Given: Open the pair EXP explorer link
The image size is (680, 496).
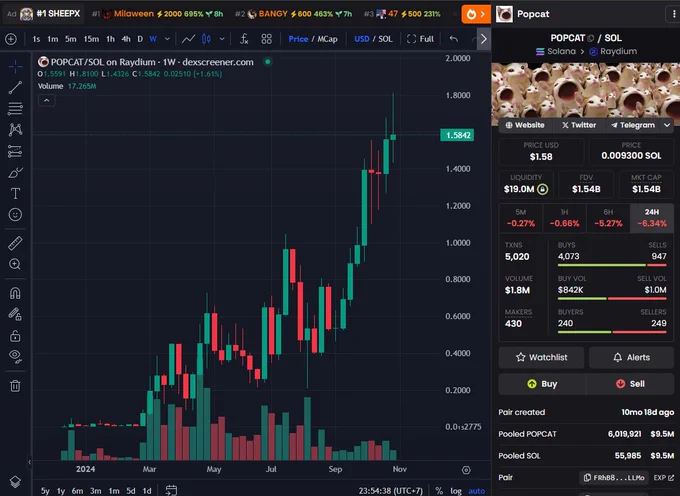Looking at the screenshot, I should click(664, 477).
